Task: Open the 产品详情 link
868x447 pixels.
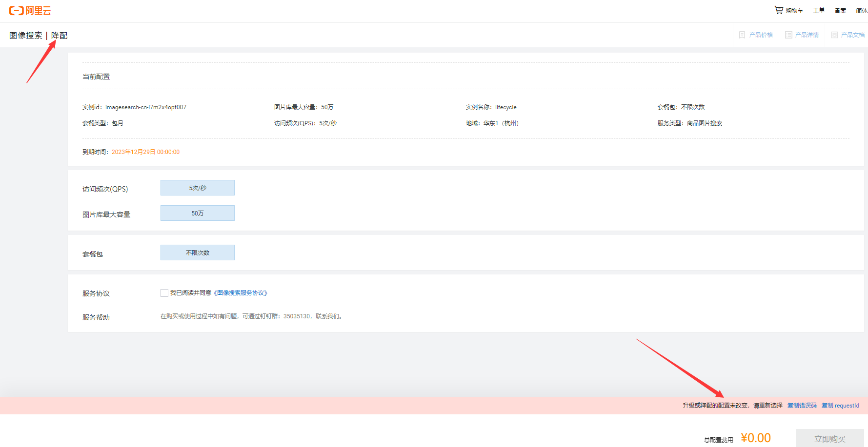Action: pos(807,35)
